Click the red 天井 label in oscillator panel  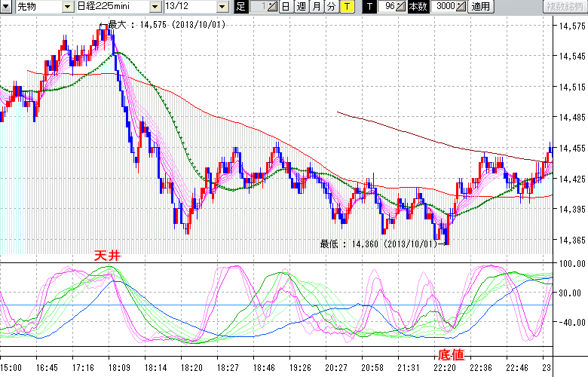coord(105,256)
